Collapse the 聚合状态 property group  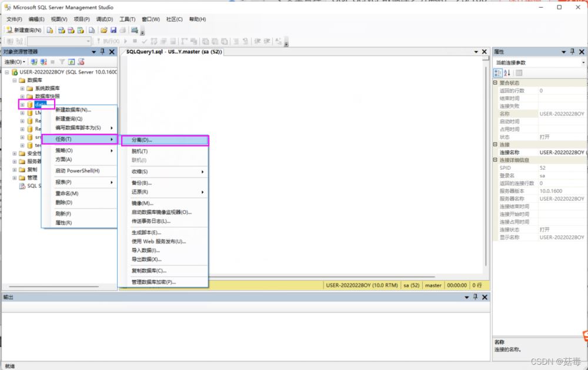point(495,83)
